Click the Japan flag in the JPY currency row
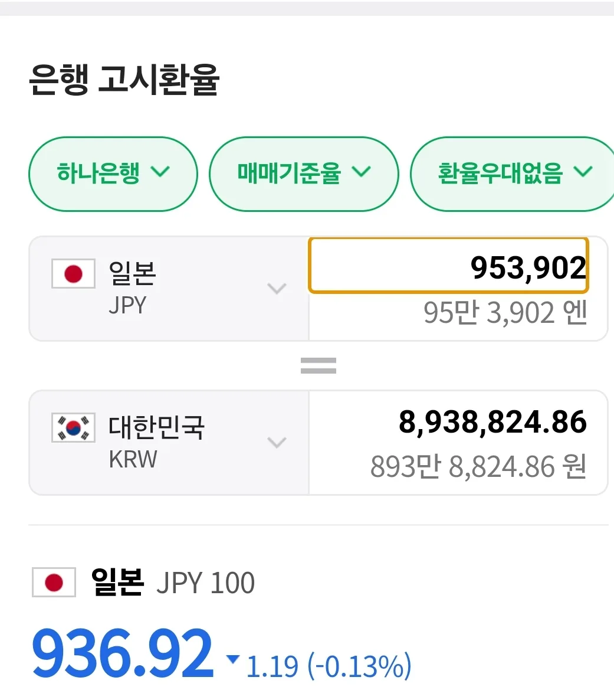Image resolution: width=614 pixels, height=700 pixels. [73, 274]
